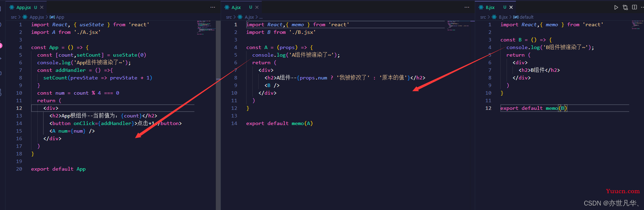Image resolution: width=644 pixels, height=210 pixels.
Task: Open changes with the compare icon
Action: click(x=625, y=7)
